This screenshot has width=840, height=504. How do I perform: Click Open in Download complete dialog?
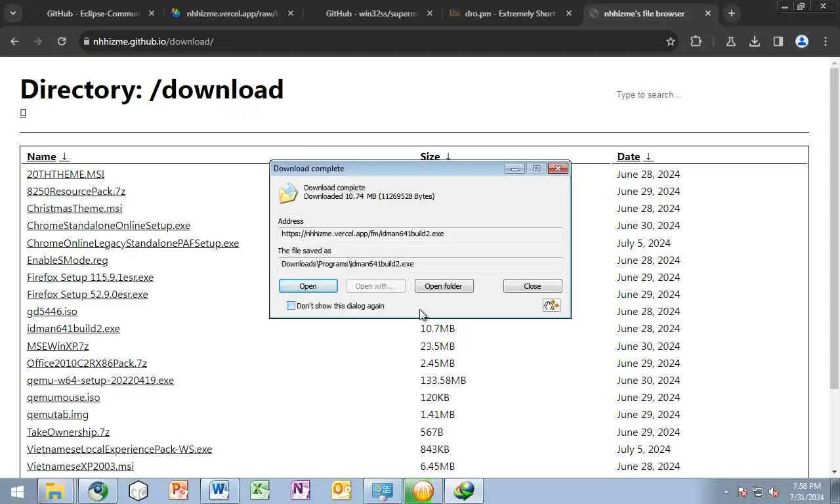coord(308,286)
